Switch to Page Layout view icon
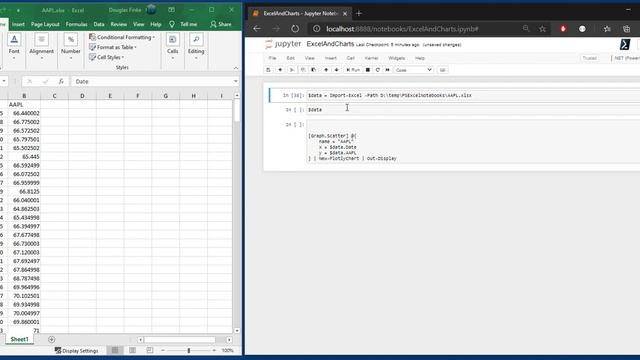Image resolution: width=640 pixels, height=360 pixels. tap(132, 350)
